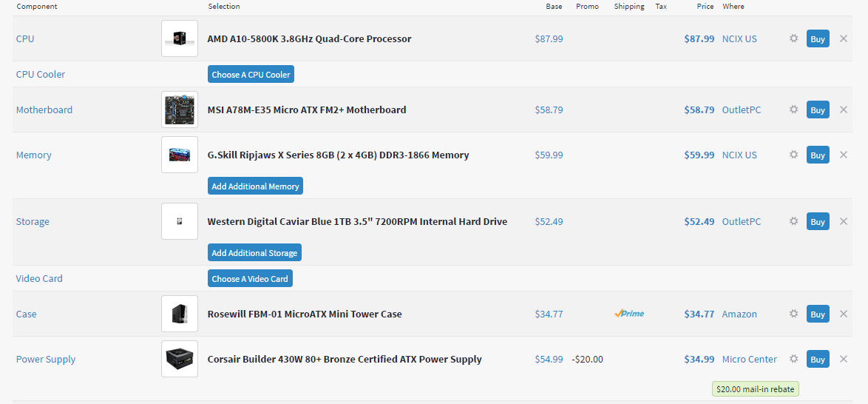Open settings gear for the CPU row

(x=793, y=38)
